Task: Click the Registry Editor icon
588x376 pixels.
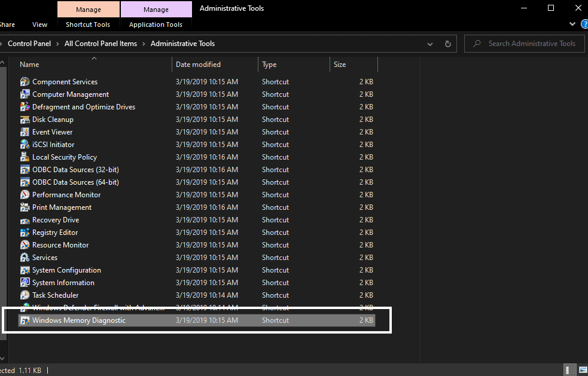Action: pyautogui.click(x=25, y=233)
